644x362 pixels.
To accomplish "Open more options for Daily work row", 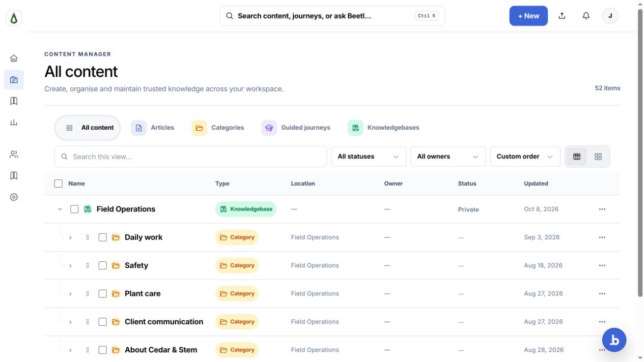I will (602, 237).
